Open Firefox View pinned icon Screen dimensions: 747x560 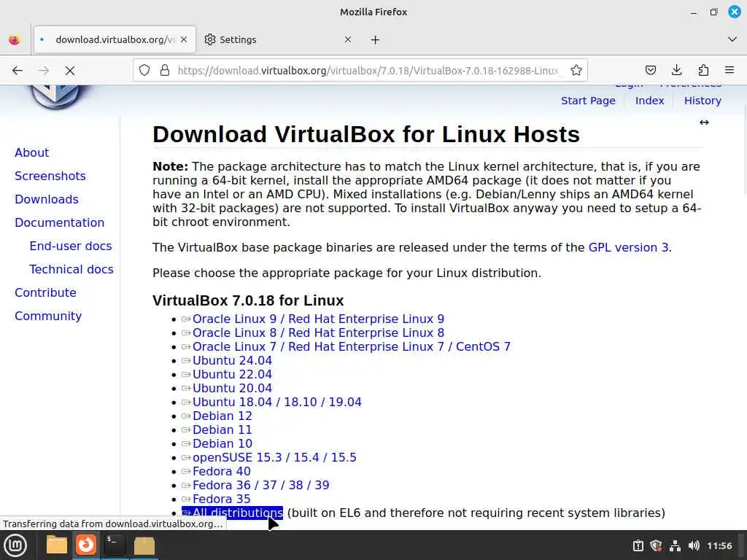coord(15,39)
